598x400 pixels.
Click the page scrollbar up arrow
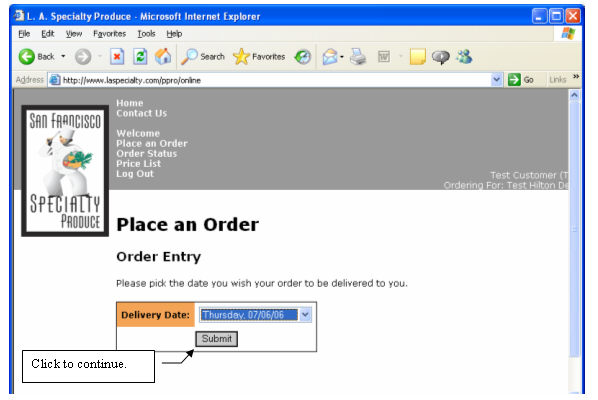574,95
